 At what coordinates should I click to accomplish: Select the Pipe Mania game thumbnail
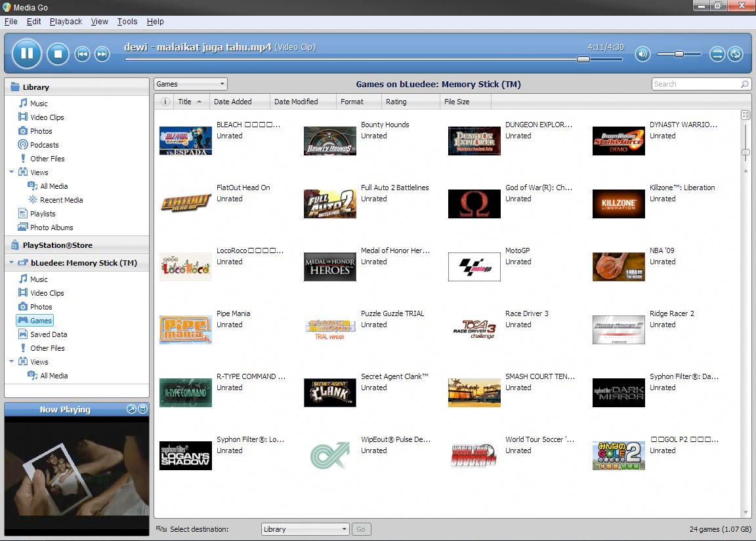pos(186,329)
